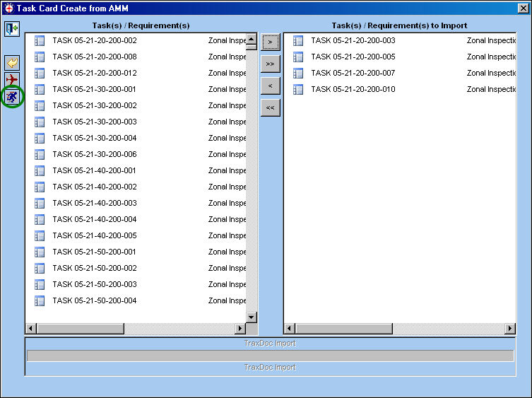Select TASK 05-21-20-200-010 in import list
532x398 pixels.
click(x=353, y=89)
